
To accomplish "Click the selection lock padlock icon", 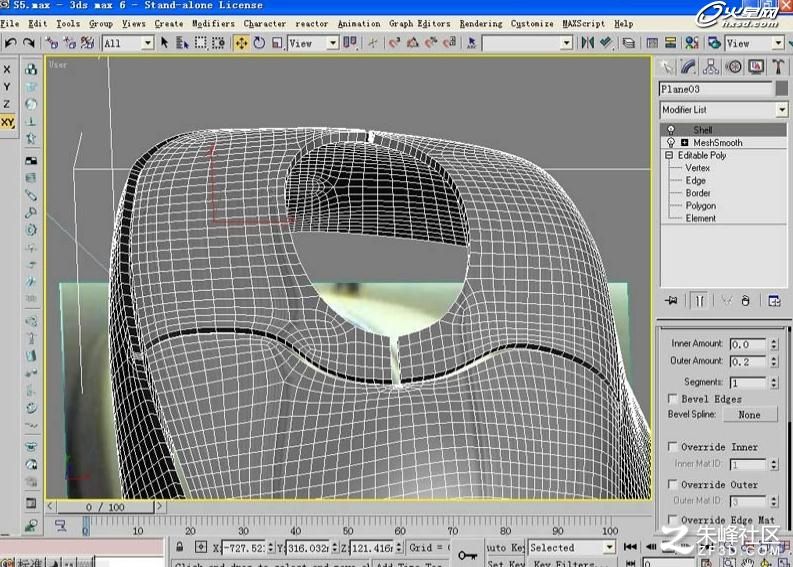I will (180, 547).
